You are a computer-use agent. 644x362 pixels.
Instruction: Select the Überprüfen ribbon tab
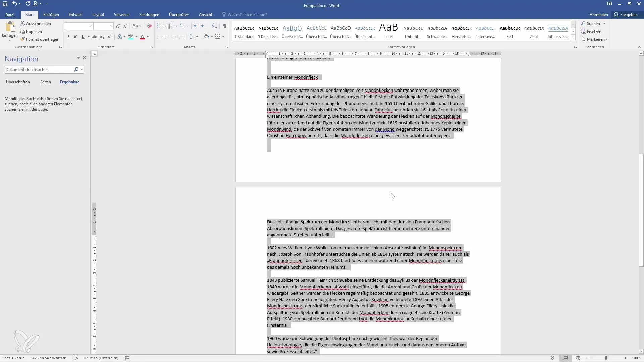coord(179,15)
